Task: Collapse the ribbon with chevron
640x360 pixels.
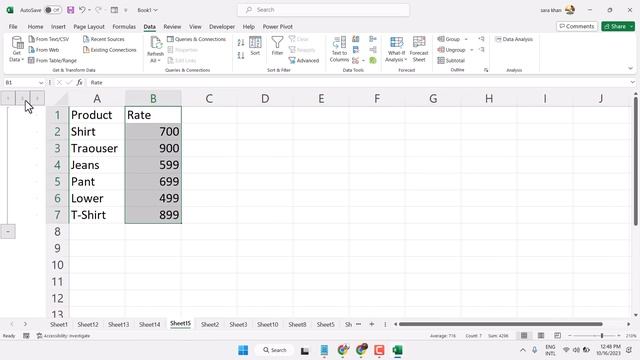Action: tap(631, 69)
